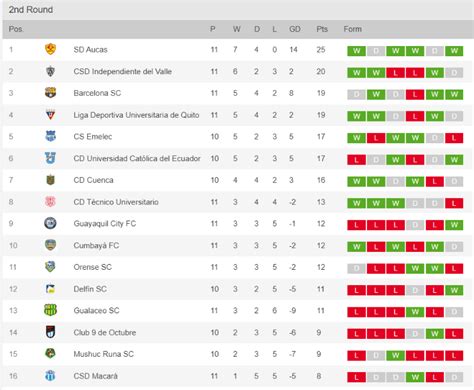Open the CD Técnico Universitario team link

tap(116, 202)
